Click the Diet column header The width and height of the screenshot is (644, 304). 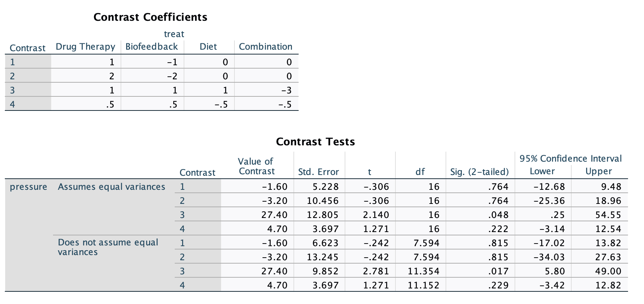(208, 47)
